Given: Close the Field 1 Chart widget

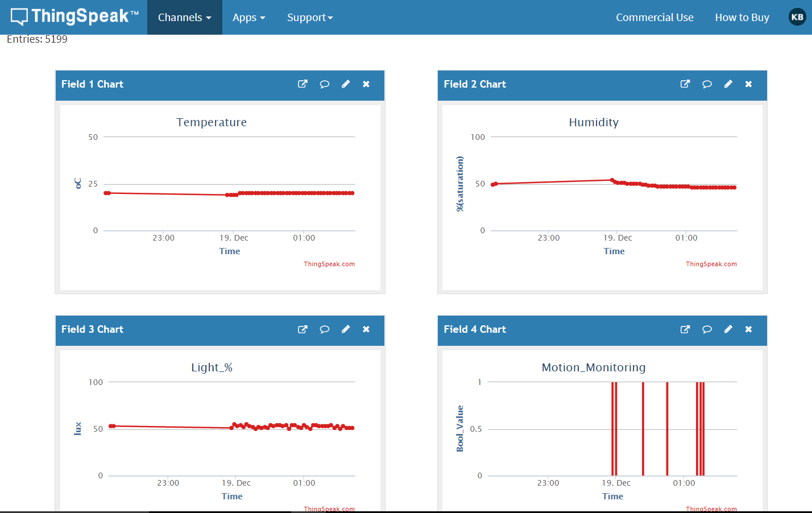Looking at the screenshot, I should coord(366,84).
